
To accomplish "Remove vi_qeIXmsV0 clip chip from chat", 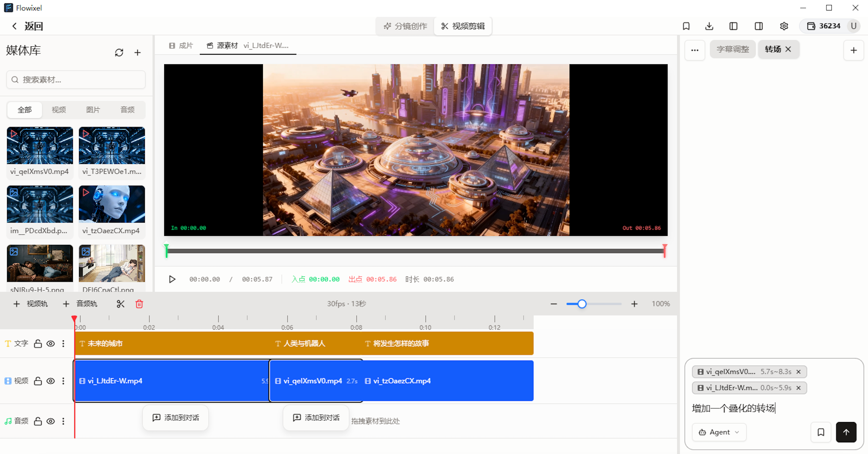I will 798,372.
